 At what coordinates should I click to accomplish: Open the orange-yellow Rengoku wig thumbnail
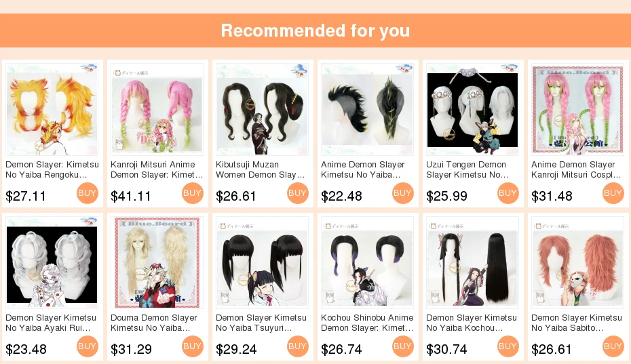point(52,109)
